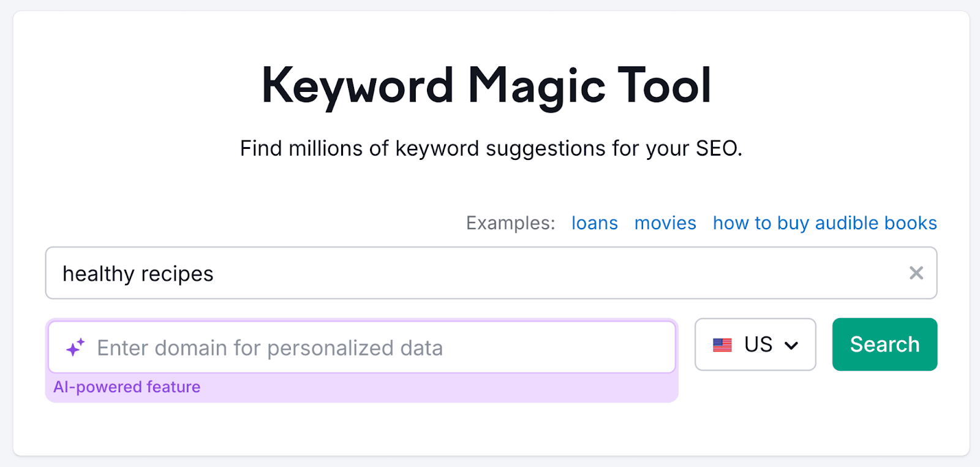
Task: Open the US country database dropdown
Action: point(755,345)
